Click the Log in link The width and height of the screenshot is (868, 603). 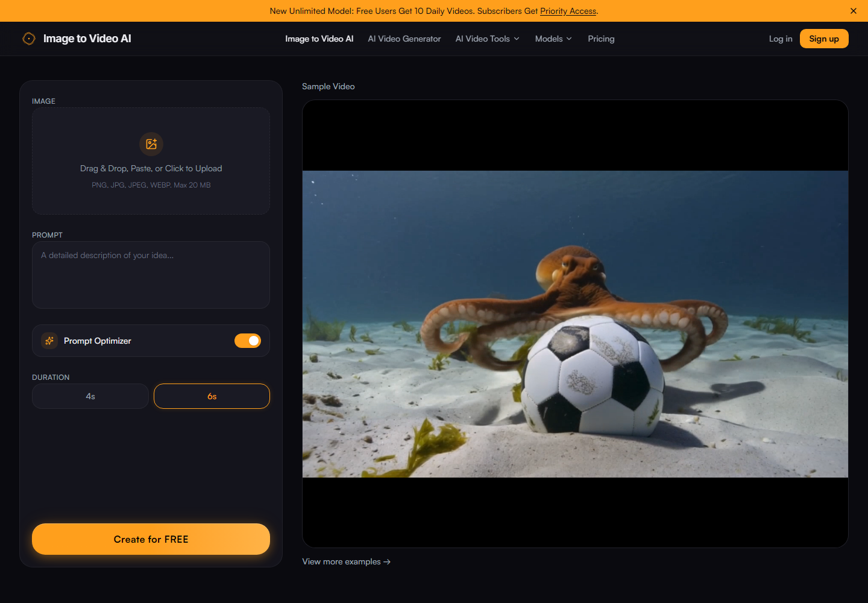pos(781,39)
